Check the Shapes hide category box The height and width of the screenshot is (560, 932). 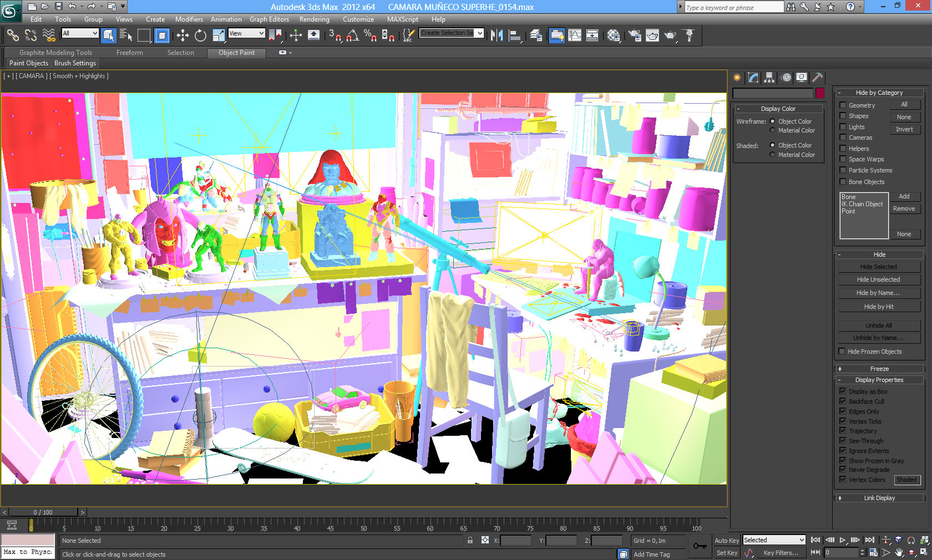click(843, 116)
